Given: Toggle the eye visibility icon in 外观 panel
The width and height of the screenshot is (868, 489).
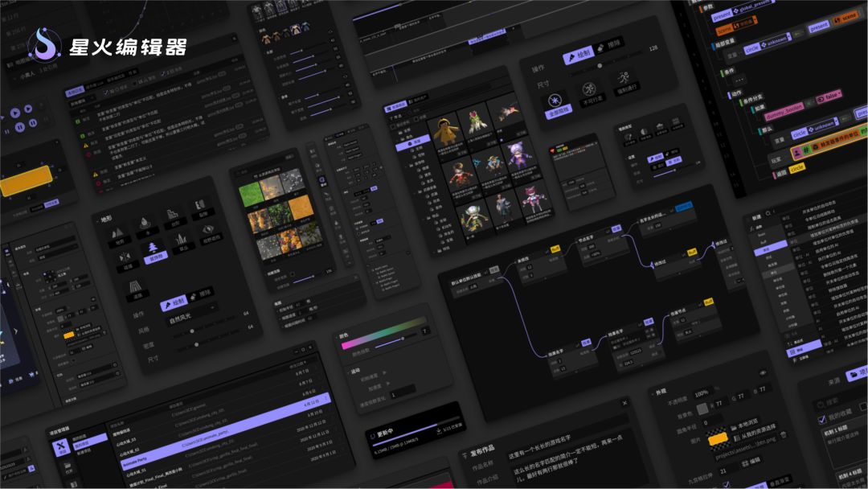Looking at the screenshot, I should click(x=763, y=372).
